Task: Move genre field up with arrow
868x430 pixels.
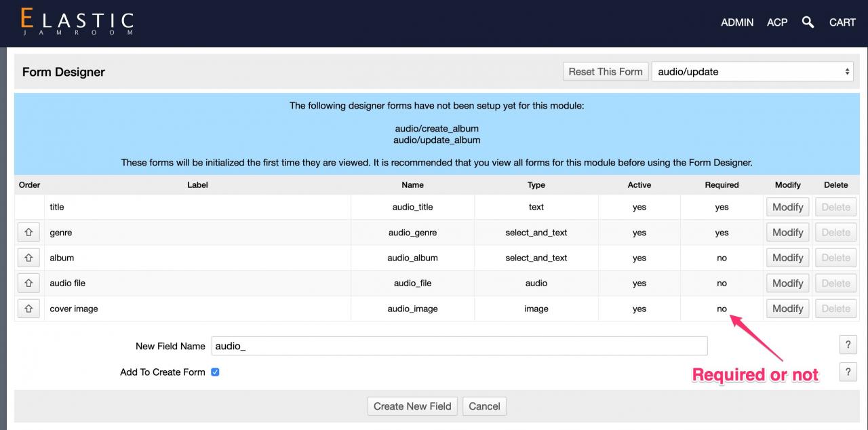Action: point(28,233)
